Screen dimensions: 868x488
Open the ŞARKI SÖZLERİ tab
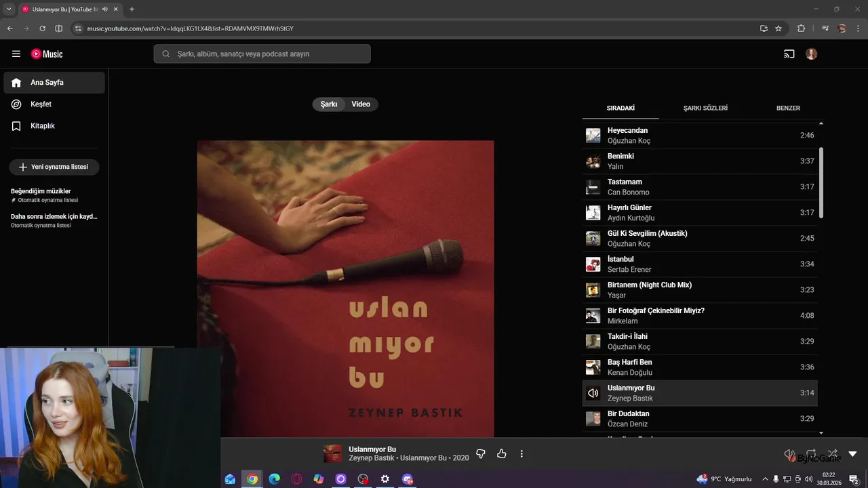(705, 108)
